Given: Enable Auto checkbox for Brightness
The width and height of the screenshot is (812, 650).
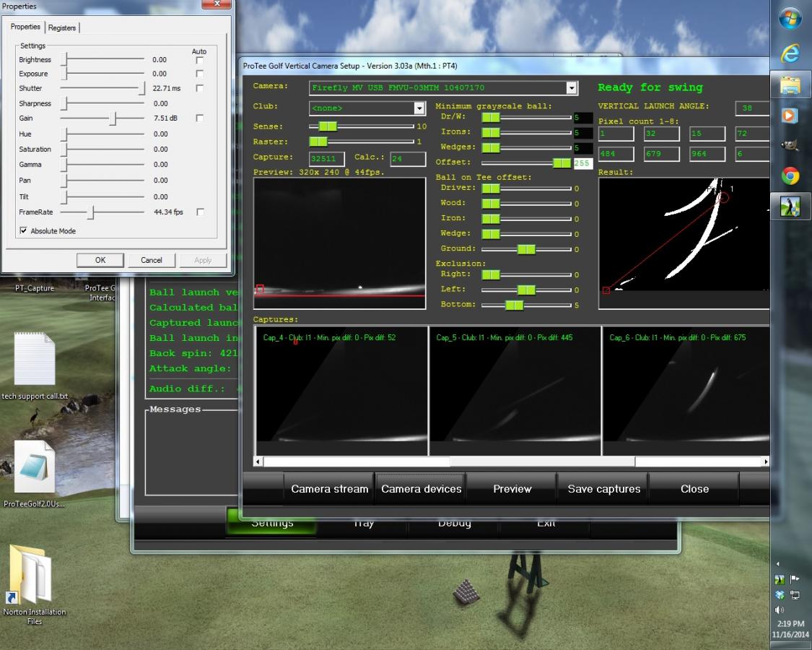Looking at the screenshot, I should 200,60.
